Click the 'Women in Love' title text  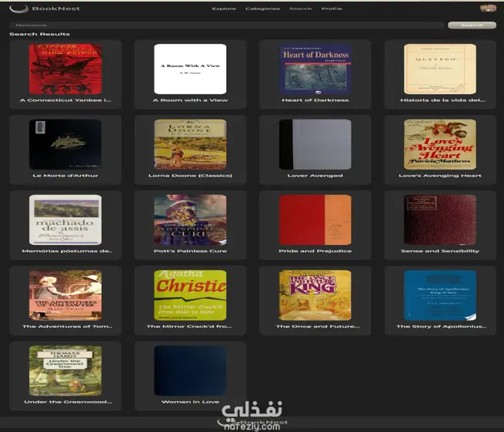tap(190, 402)
